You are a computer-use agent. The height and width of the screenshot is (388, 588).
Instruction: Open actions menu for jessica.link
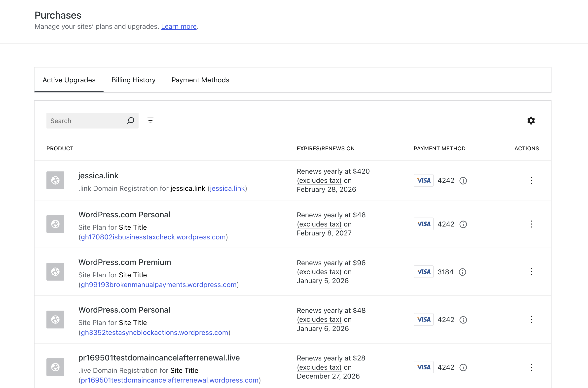coord(531,180)
